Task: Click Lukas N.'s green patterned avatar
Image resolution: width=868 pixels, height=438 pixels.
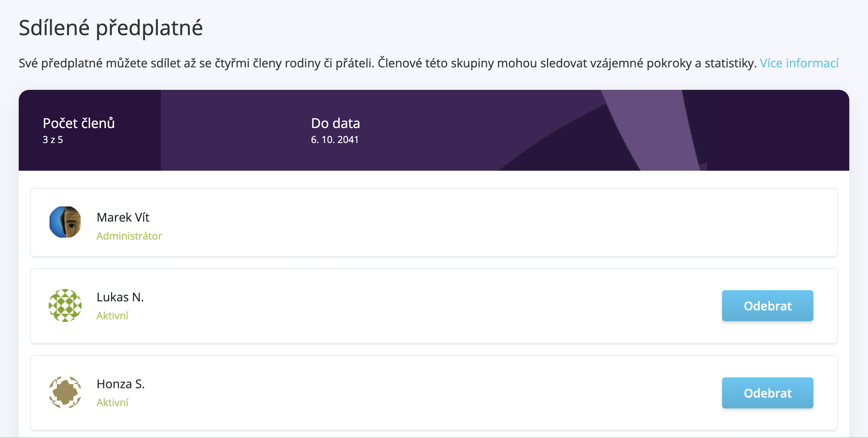Action: coord(65,305)
